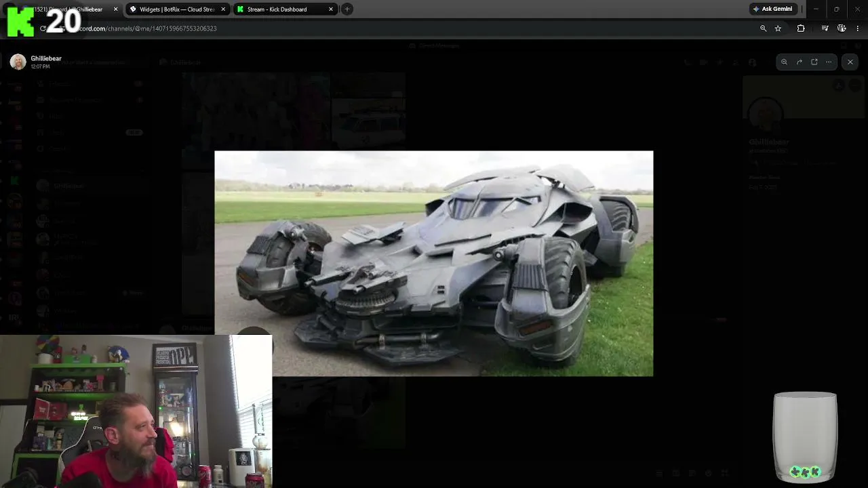Open the image viewer more options menu
868x488 pixels.
[x=829, y=62]
